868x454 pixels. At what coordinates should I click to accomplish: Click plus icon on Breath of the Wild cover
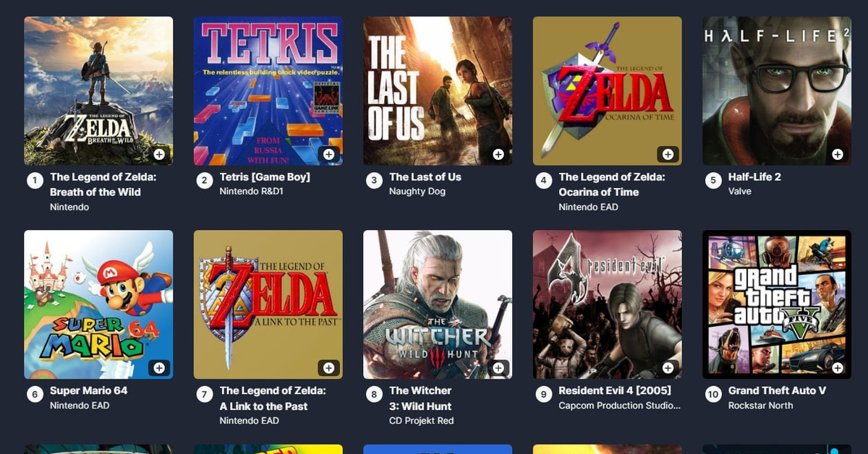pyautogui.click(x=159, y=154)
